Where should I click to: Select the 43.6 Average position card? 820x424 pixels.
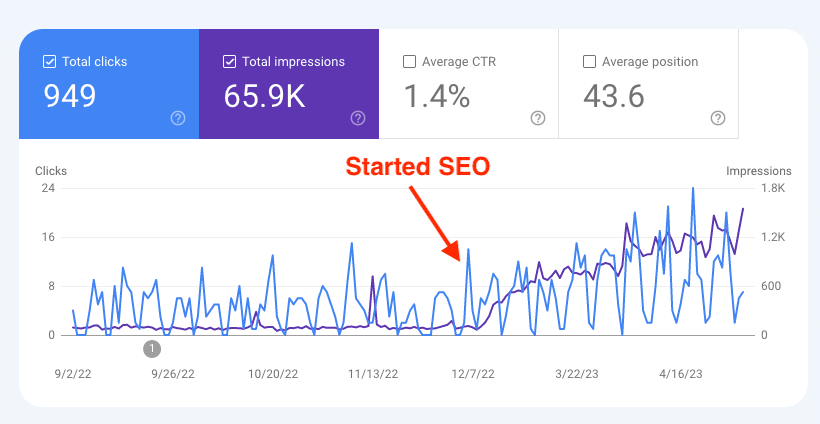648,84
